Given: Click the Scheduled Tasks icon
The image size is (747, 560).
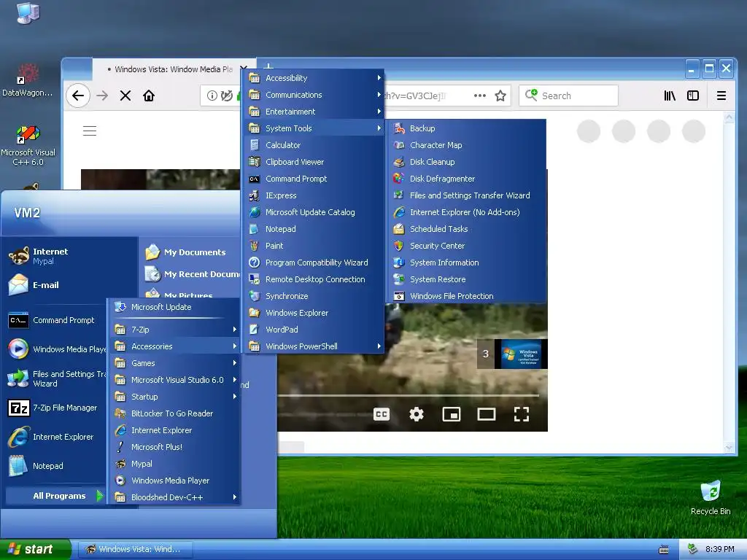Looking at the screenshot, I should tap(399, 229).
